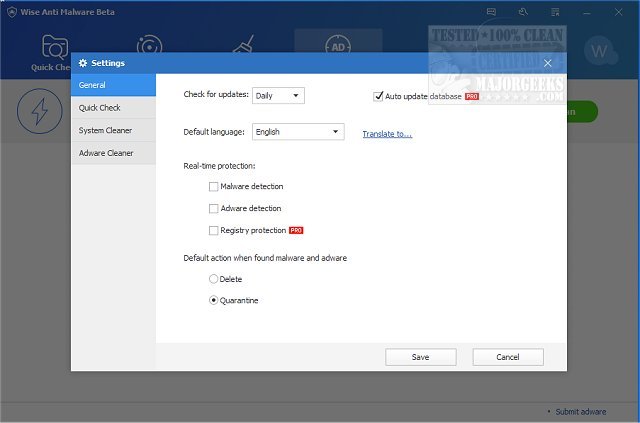
Task: Open the Check for updates Daily dropdown
Action: 278,96
